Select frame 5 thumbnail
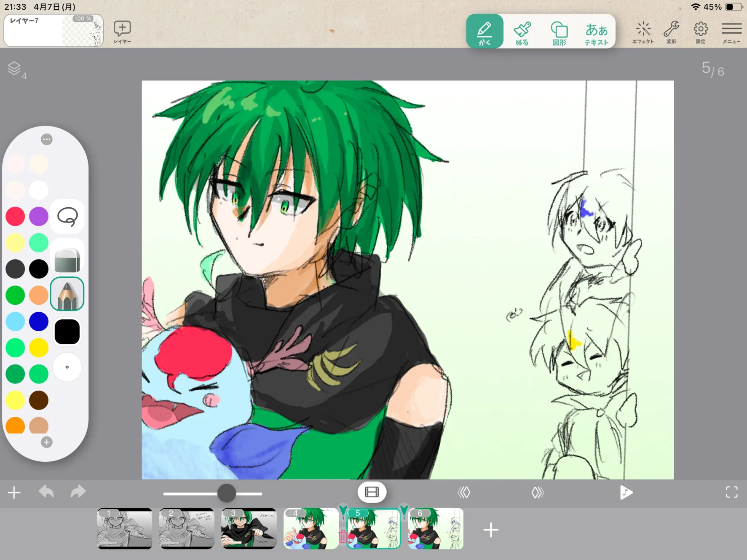The height and width of the screenshot is (560, 747). pyautogui.click(x=373, y=528)
